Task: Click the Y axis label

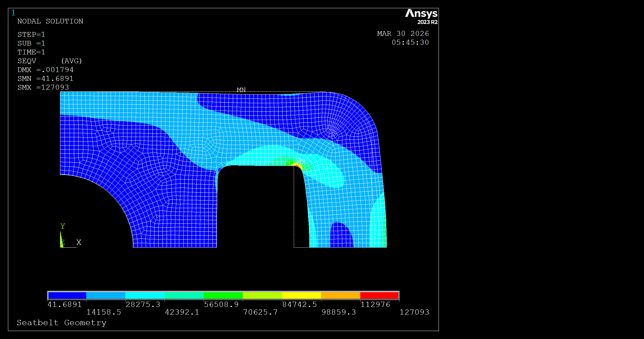Action: coord(63,226)
